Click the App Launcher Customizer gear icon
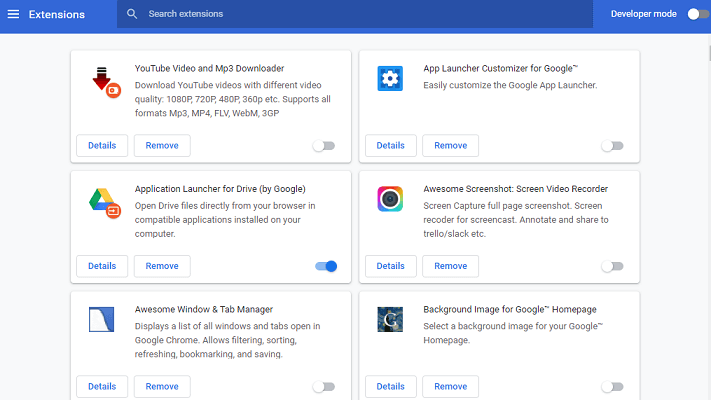 pyautogui.click(x=390, y=78)
